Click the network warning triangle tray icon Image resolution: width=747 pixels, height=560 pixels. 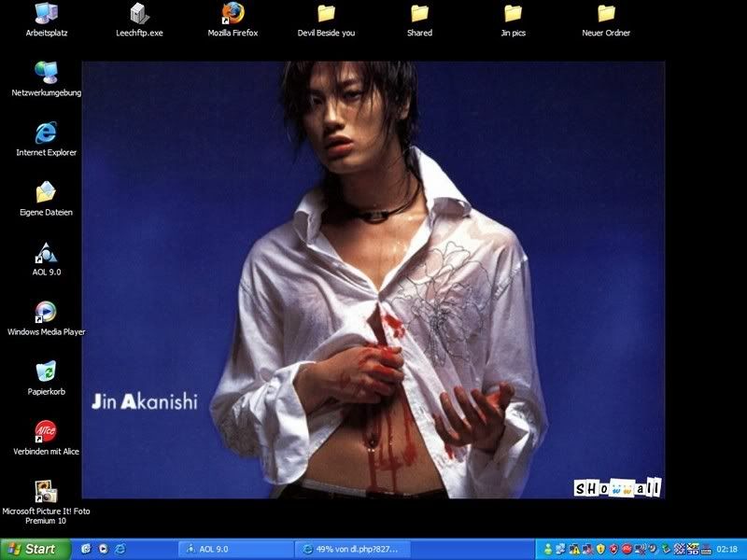[x=574, y=549]
